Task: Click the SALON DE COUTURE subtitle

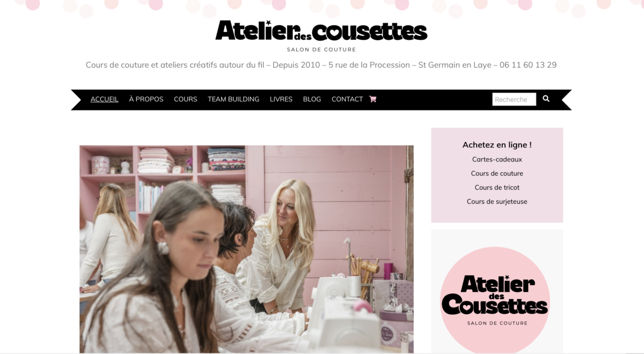Action: [x=321, y=49]
